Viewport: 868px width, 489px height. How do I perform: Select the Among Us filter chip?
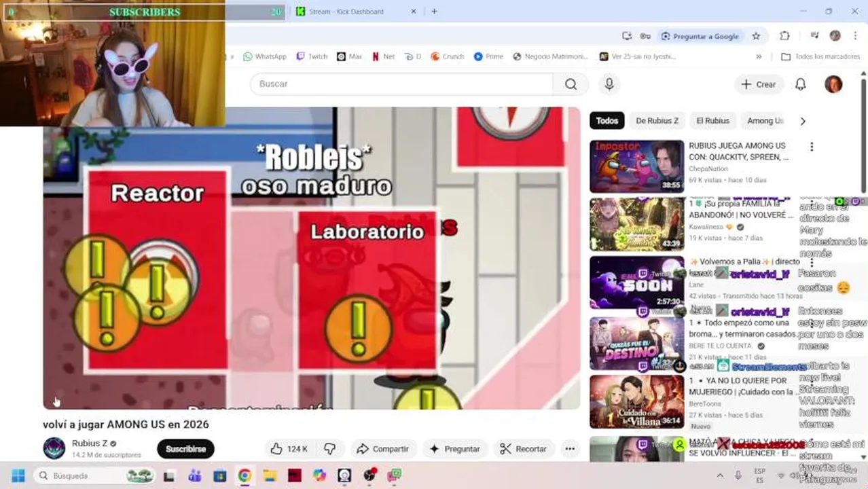[x=765, y=121]
